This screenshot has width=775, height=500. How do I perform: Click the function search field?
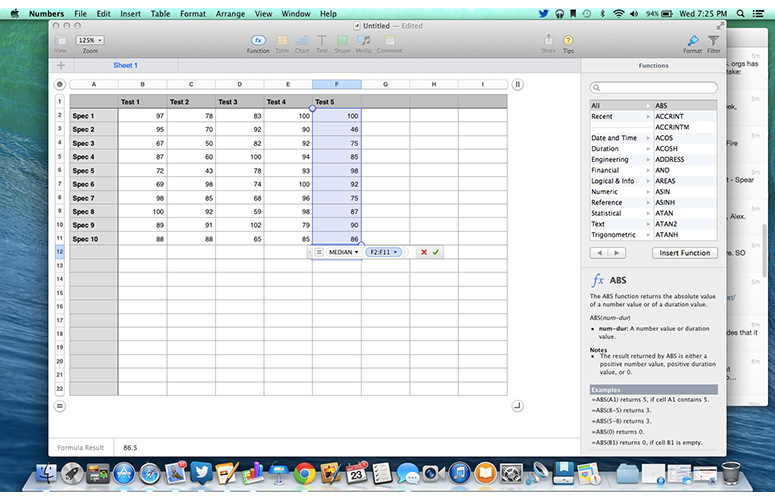[x=653, y=87]
